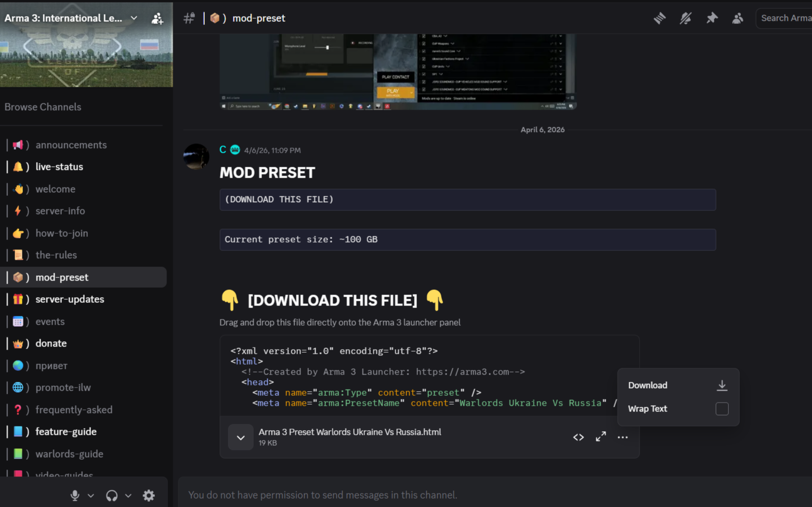
Task: Select Download in the file menu
Action: click(678, 385)
